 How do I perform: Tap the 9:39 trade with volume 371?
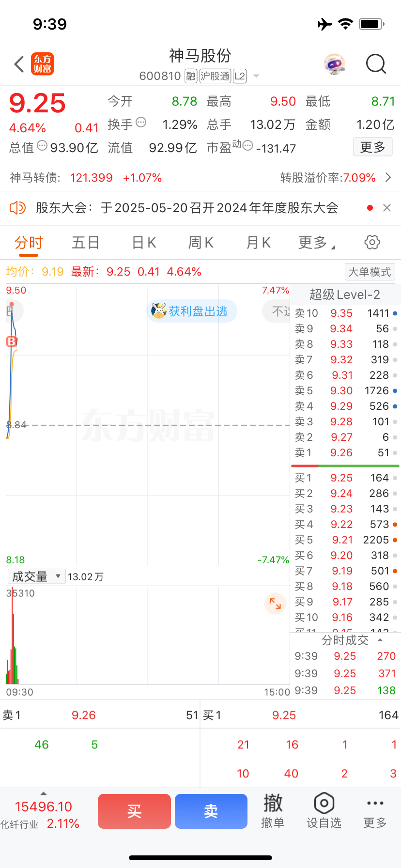(346, 674)
